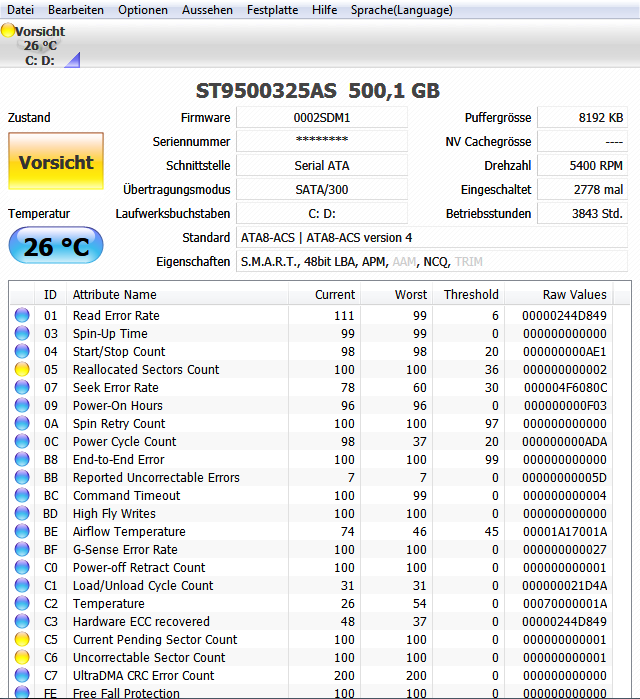Open the Datei menu

[x=21, y=10]
